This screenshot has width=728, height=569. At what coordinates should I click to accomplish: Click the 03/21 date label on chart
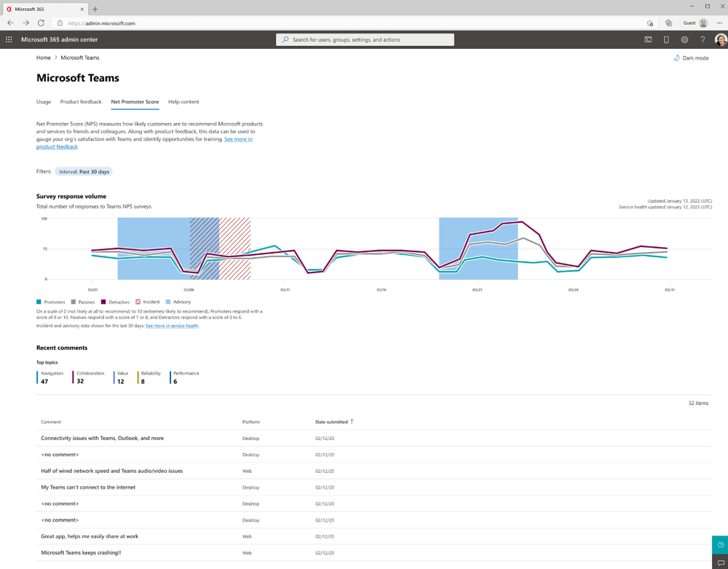pos(477,290)
